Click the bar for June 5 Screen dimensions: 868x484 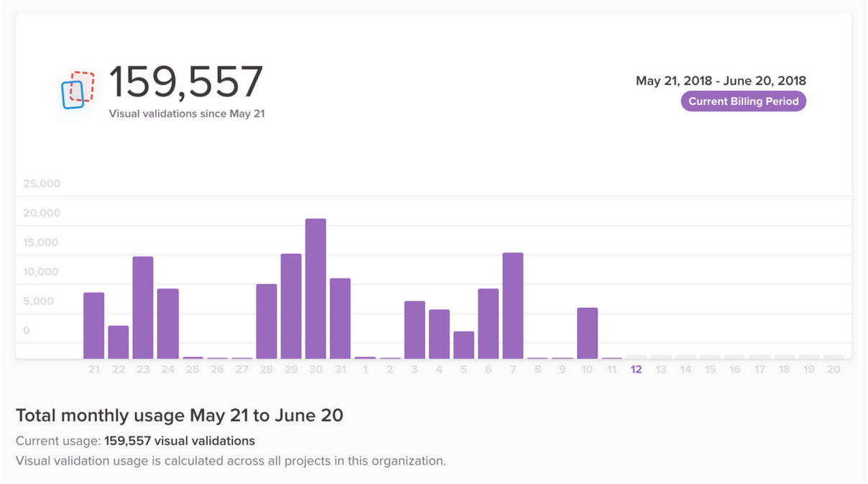click(x=463, y=345)
